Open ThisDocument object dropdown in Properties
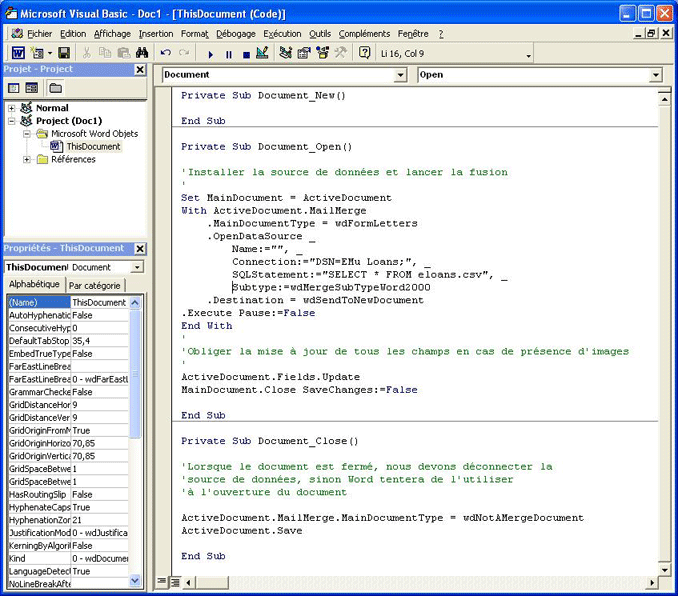The width and height of the screenshot is (678, 596). (137, 267)
